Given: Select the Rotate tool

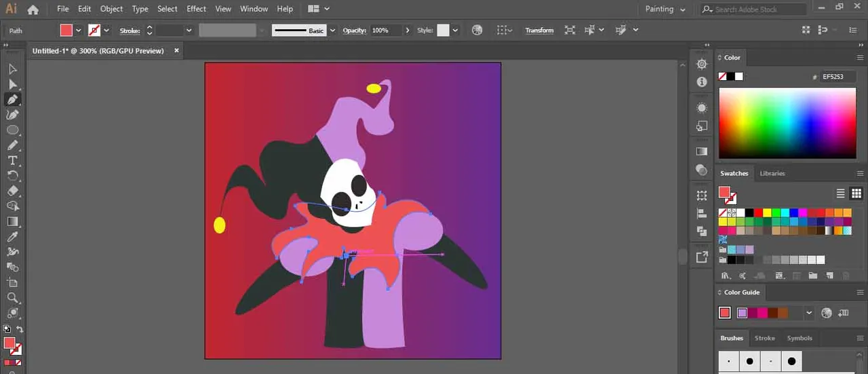Looking at the screenshot, I should coord(12,176).
